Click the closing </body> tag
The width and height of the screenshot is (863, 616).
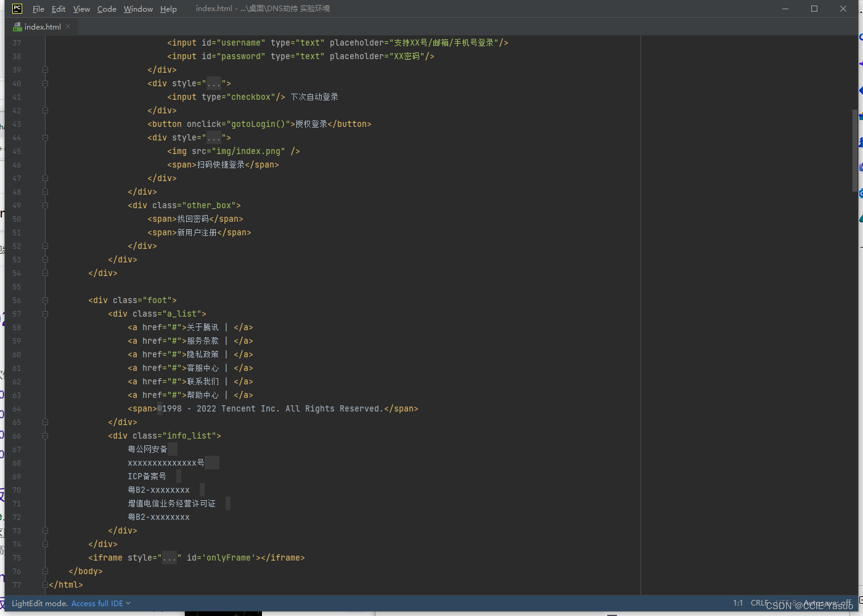pos(86,571)
